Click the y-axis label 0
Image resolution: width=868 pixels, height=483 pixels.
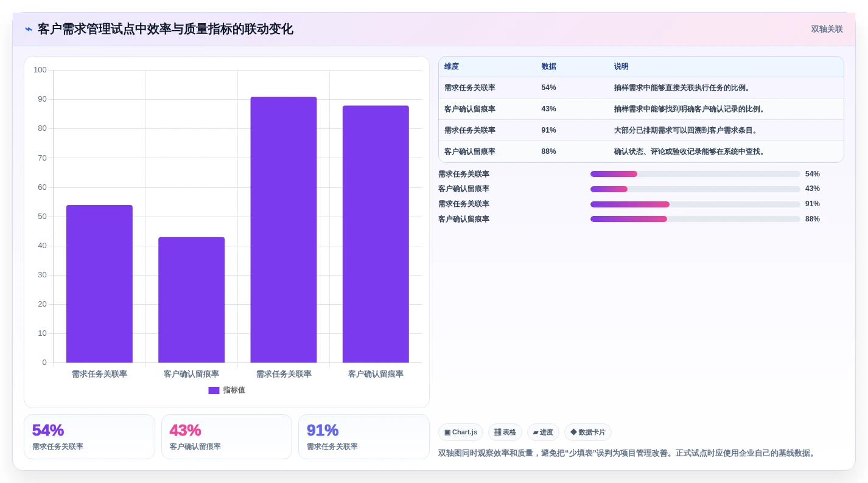point(44,363)
